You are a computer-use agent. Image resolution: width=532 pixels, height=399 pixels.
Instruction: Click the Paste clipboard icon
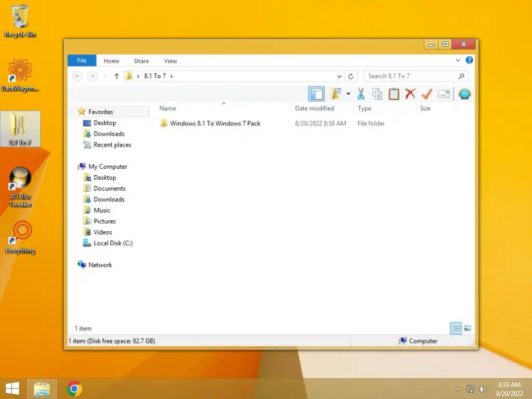(394, 94)
